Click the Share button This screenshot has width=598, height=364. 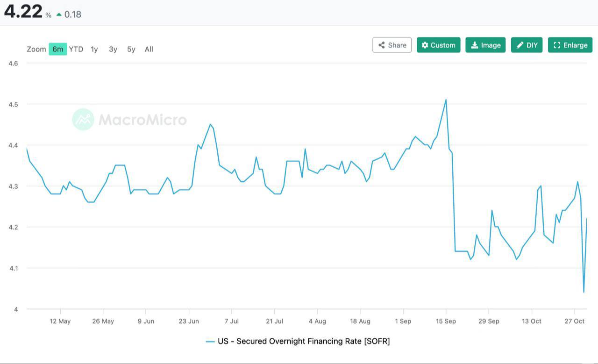coord(392,45)
